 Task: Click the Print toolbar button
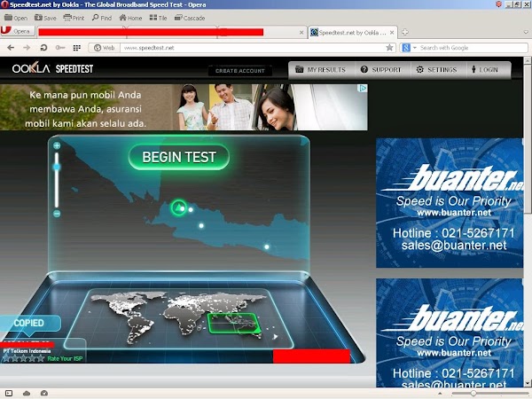pos(74,18)
